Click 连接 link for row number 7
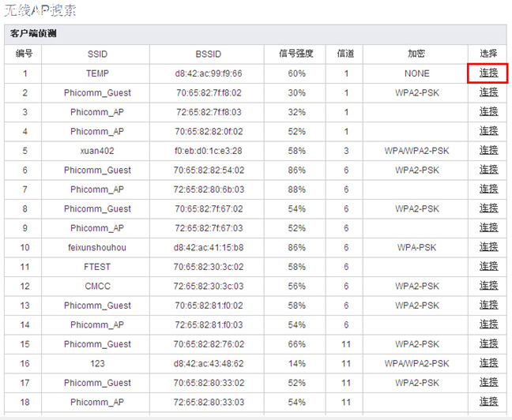Screen dimensions: 512x420 [x=488, y=189]
